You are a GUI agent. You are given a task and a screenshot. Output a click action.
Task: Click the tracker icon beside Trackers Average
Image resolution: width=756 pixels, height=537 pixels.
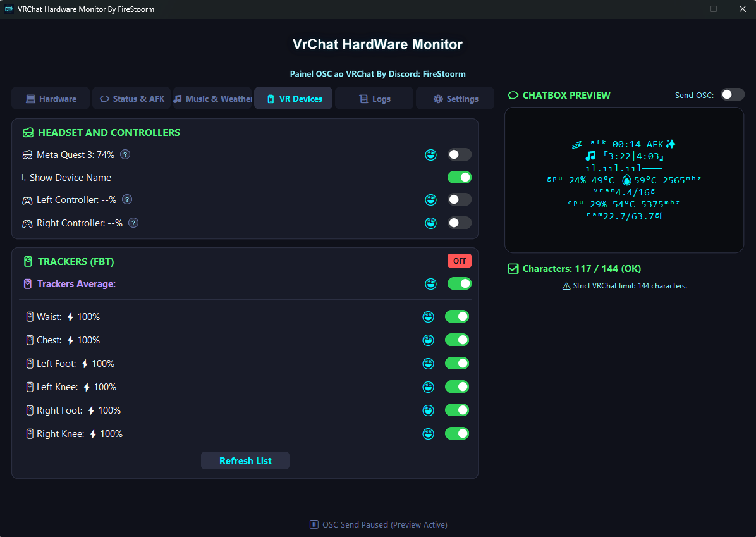(28, 284)
